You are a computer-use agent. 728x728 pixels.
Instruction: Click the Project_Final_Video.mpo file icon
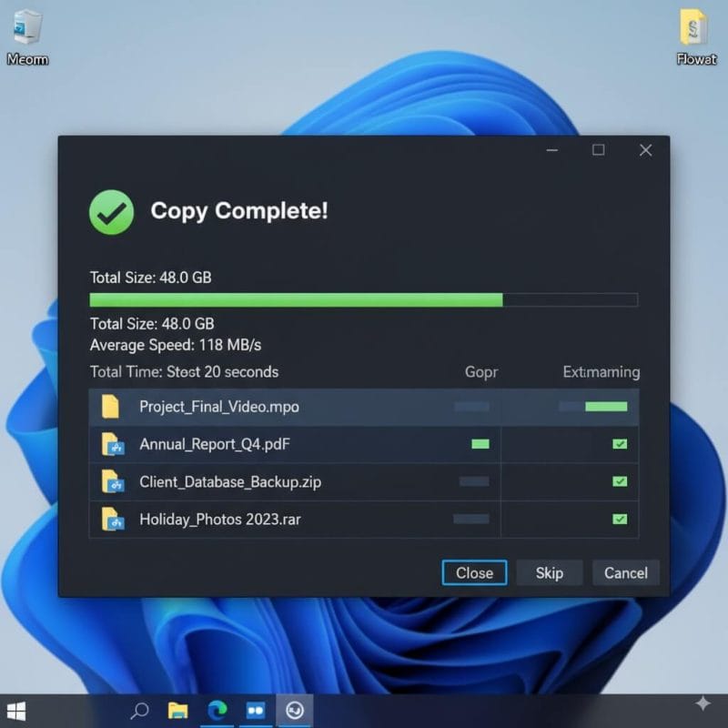click(110, 407)
